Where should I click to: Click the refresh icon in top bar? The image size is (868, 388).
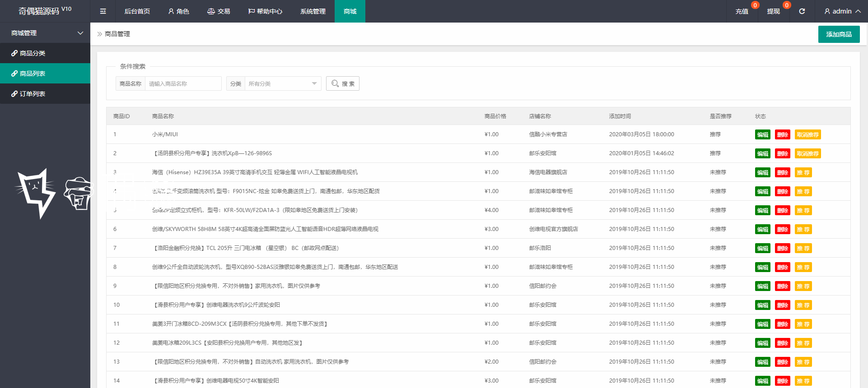tap(802, 11)
